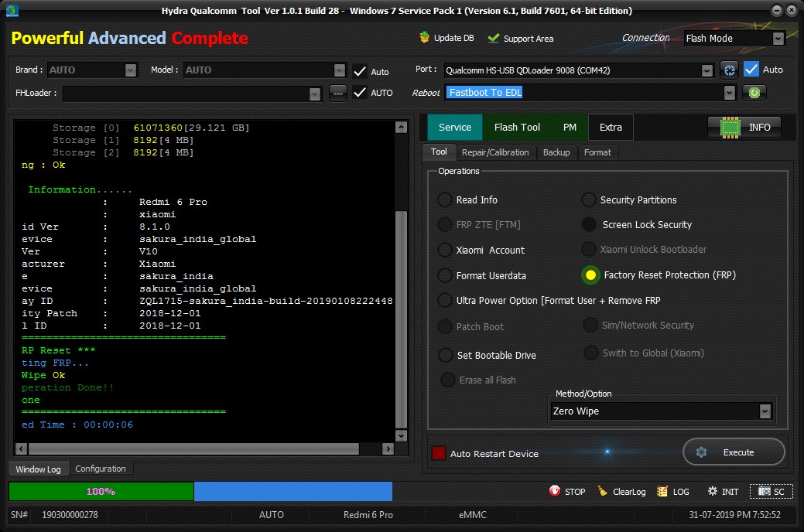This screenshot has width=804, height=532.
Task: Switch to the PM tab
Action: tap(570, 127)
